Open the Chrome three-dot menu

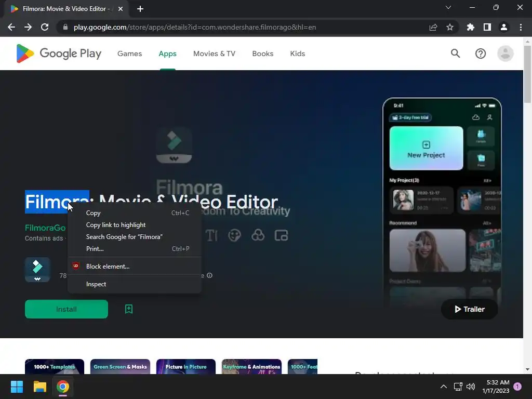click(521, 27)
